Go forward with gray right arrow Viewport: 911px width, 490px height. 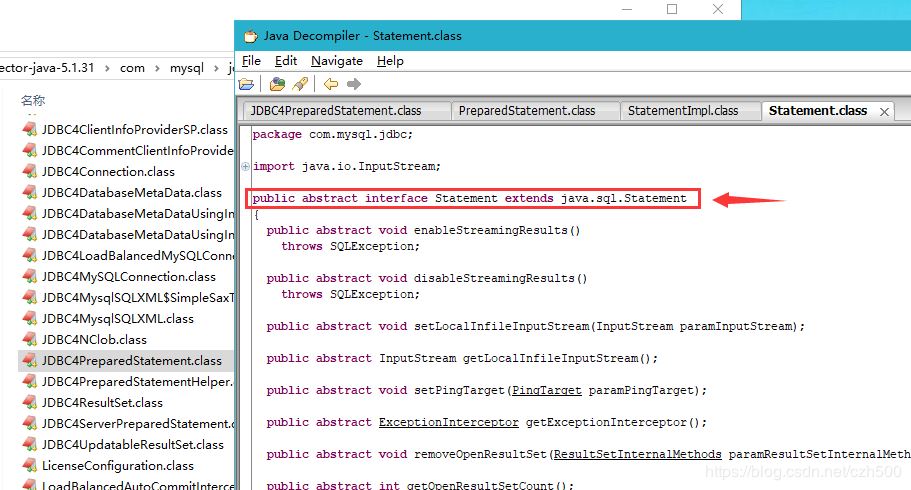[354, 84]
